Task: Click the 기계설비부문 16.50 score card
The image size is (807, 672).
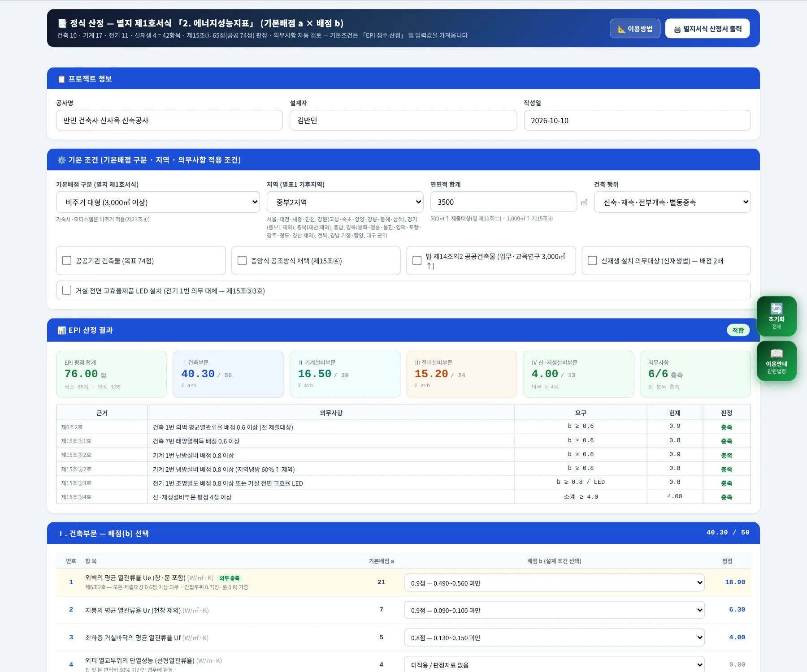Action: (x=345, y=374)
